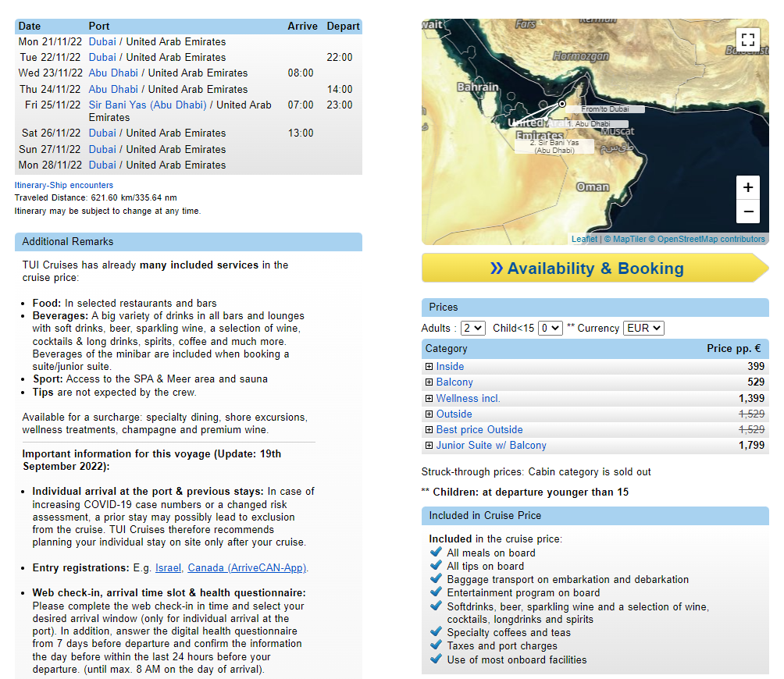Expand the Junior Suite w/ Balcony category

click(429, 445)
